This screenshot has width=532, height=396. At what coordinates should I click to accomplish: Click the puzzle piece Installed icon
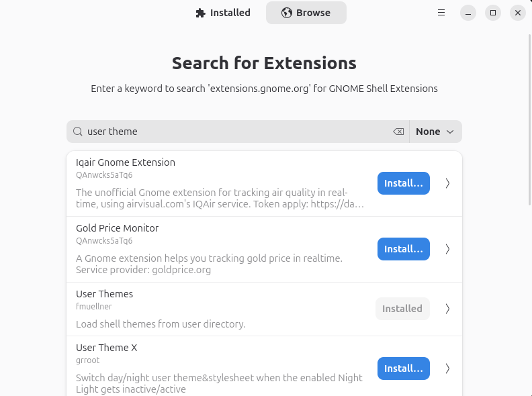tap(200, 13)
